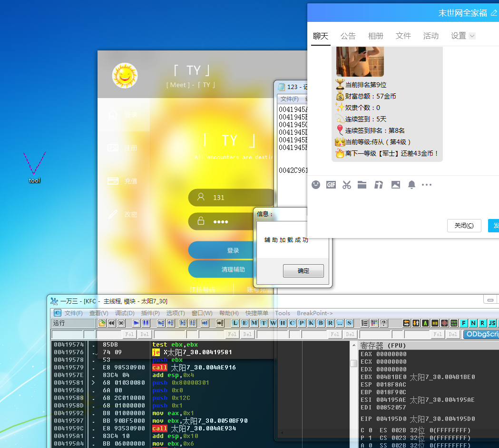Click the question mark help icon in the debugger
Screen dimensions: 499x448
[384, 323]
